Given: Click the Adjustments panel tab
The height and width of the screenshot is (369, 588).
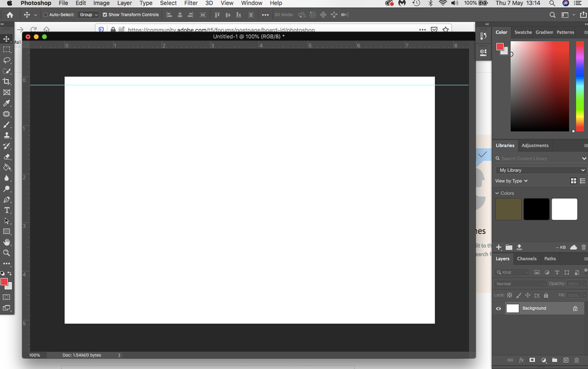Looking at the screenshot, I should coord(535,145).
